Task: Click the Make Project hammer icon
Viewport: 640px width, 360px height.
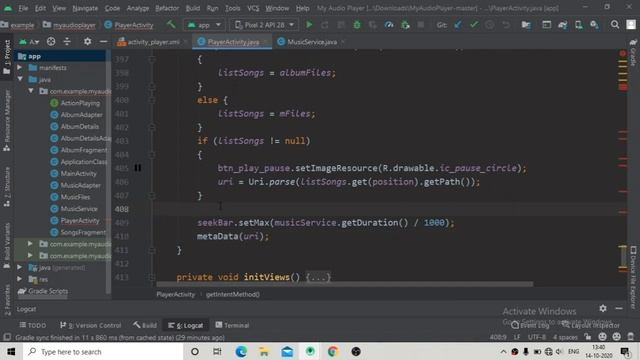Action: point(171,24)
